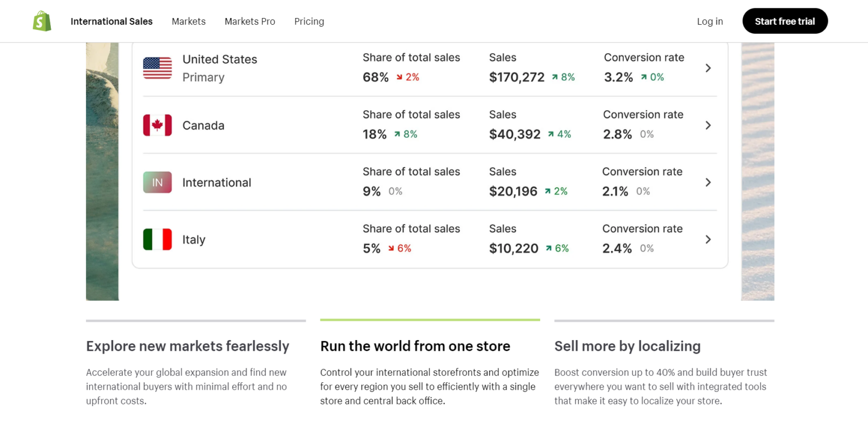Click the Canada maple leaf flag
This screenshot has height=427, width=868.
point(157,125)
